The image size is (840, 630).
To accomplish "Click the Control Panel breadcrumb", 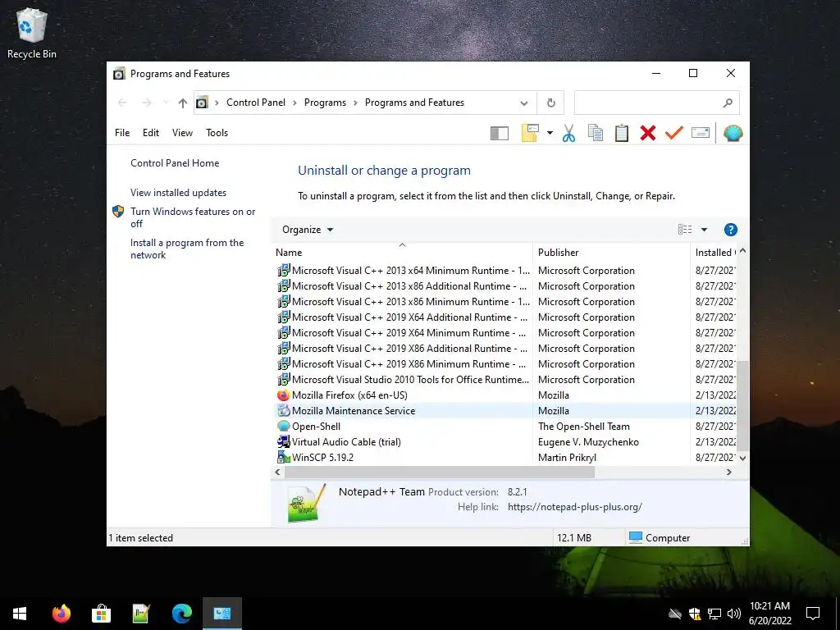I will click(x=256, y=103).
